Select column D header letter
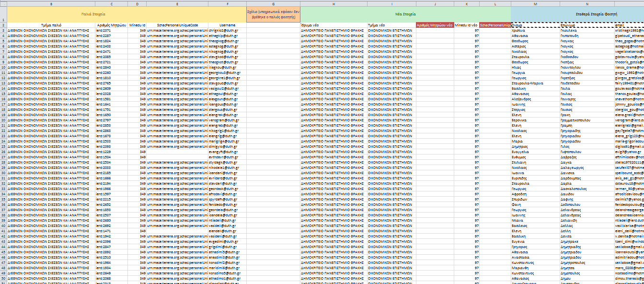This screenshot has height=284, width=644. pyautogui.click(x=137, y=3)
